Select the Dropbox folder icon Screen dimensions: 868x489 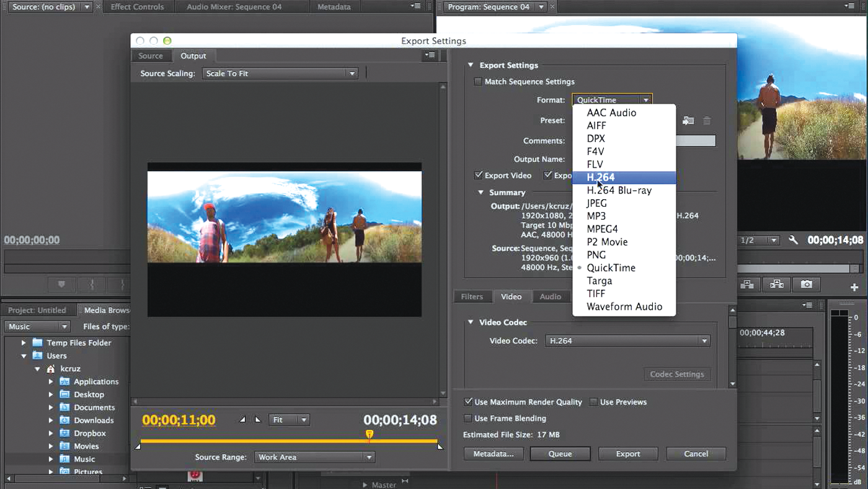point(64,433)
